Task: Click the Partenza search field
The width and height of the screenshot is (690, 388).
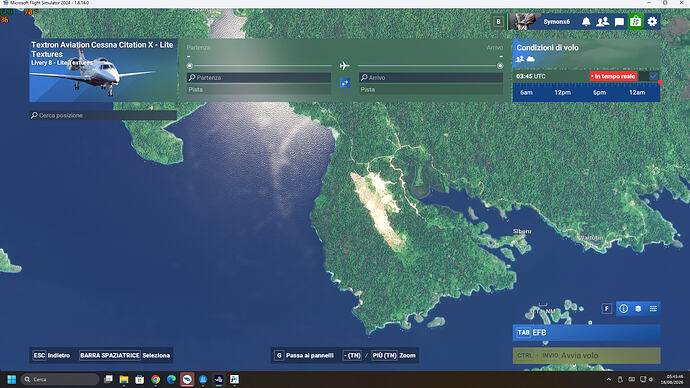Action: coord(259,77)
